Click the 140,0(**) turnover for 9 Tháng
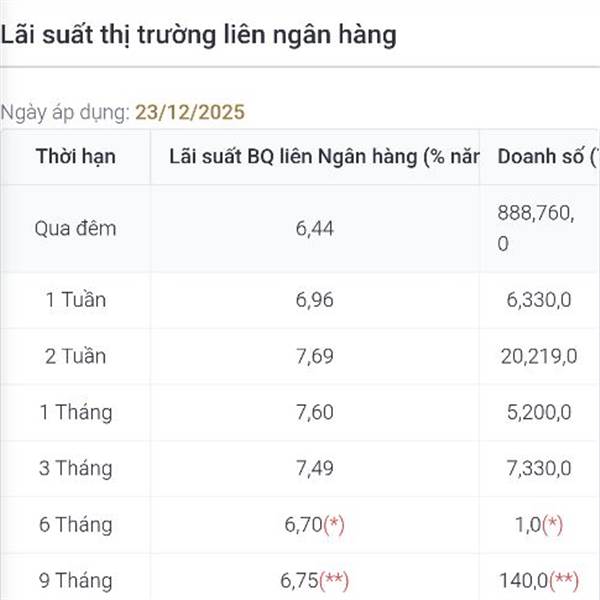The width and height of the screenshot is (600, 600). [x=539, y=580]
